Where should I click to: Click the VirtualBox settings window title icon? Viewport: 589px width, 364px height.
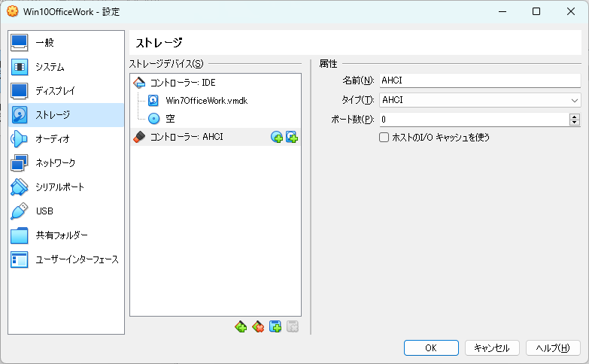12,11
